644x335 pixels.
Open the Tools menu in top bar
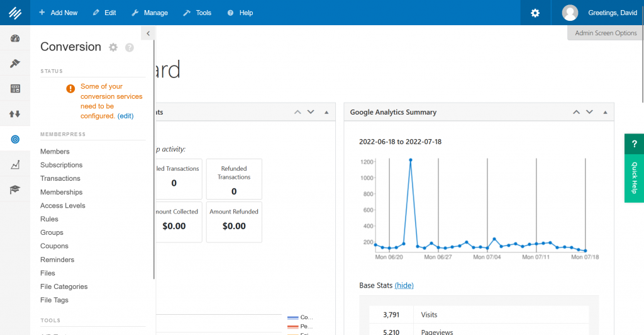pyautogui.click(x=197, y=13)
